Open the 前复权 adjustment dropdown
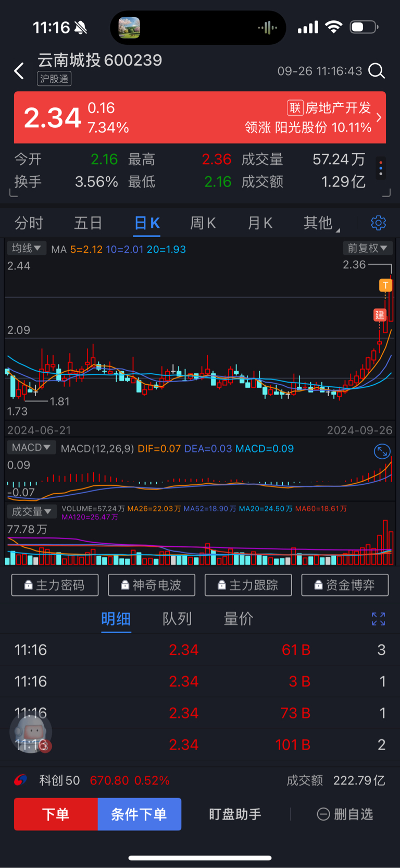Viewport: 400px width, 868px height. pyautogui.click(x=368, y=248)
